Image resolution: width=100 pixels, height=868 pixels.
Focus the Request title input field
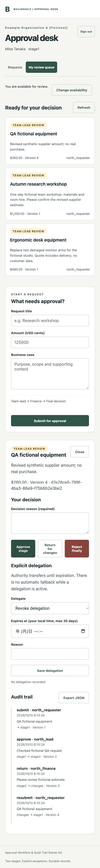tap(50, 321)
